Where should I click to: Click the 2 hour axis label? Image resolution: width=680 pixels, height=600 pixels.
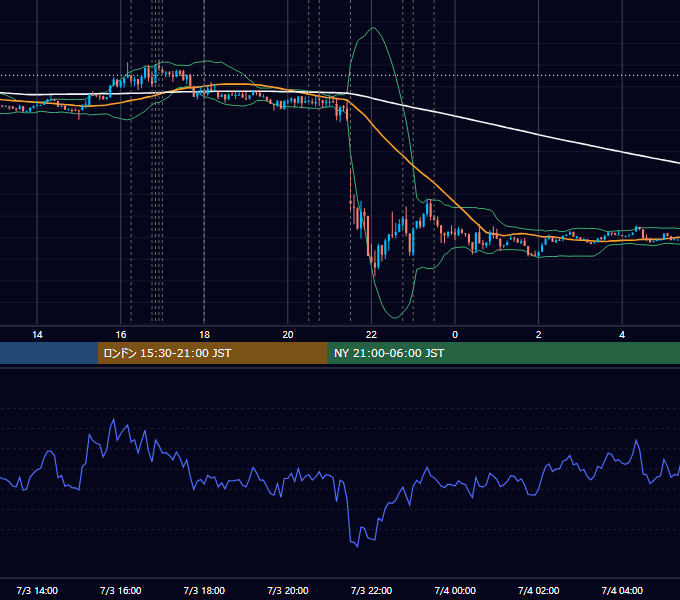click(x=539, y=335)
